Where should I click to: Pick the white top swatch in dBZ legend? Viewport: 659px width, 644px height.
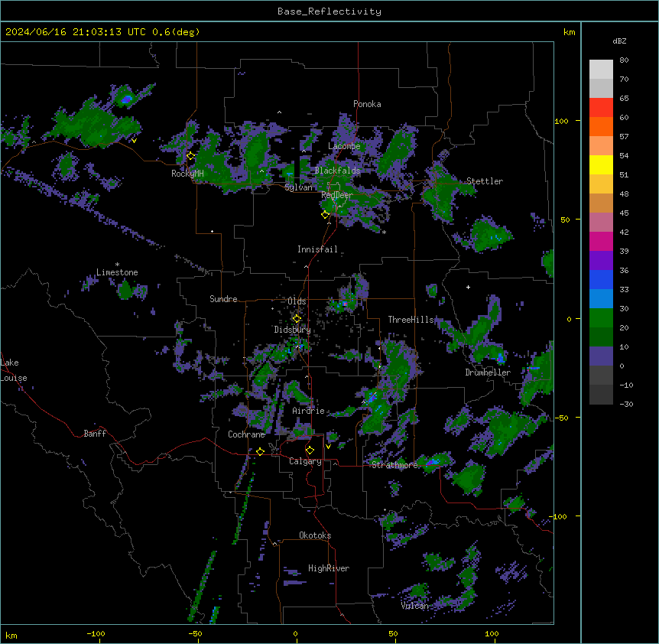(601, 70)
